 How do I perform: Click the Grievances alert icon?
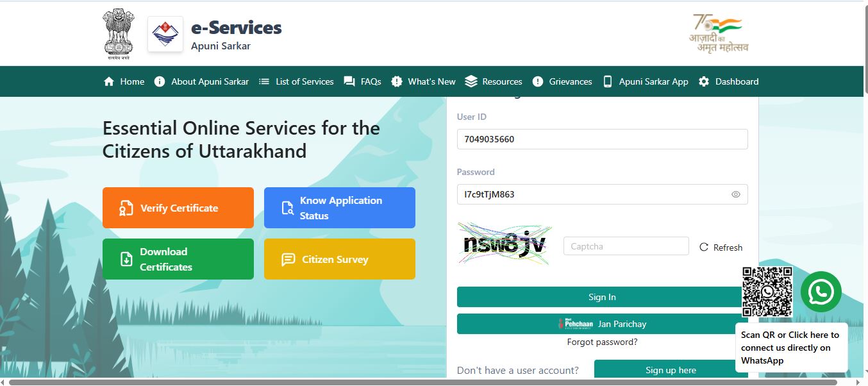(538, 81)
